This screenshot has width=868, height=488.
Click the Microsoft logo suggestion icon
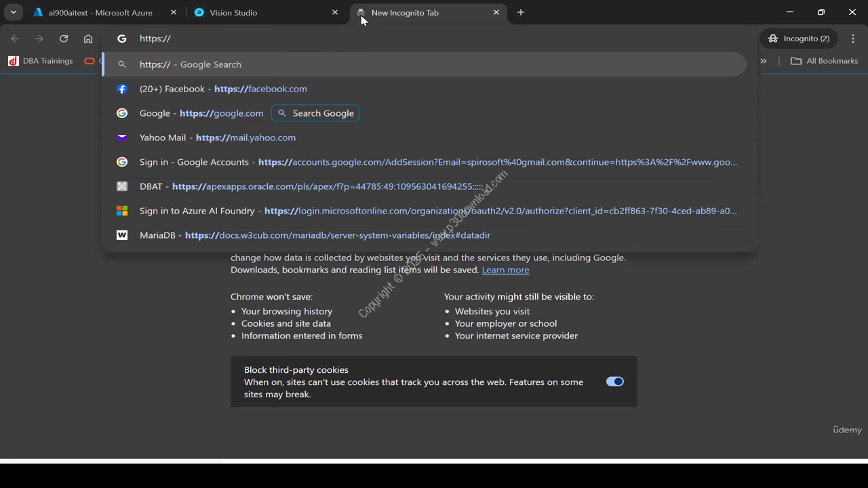[122, 211]
